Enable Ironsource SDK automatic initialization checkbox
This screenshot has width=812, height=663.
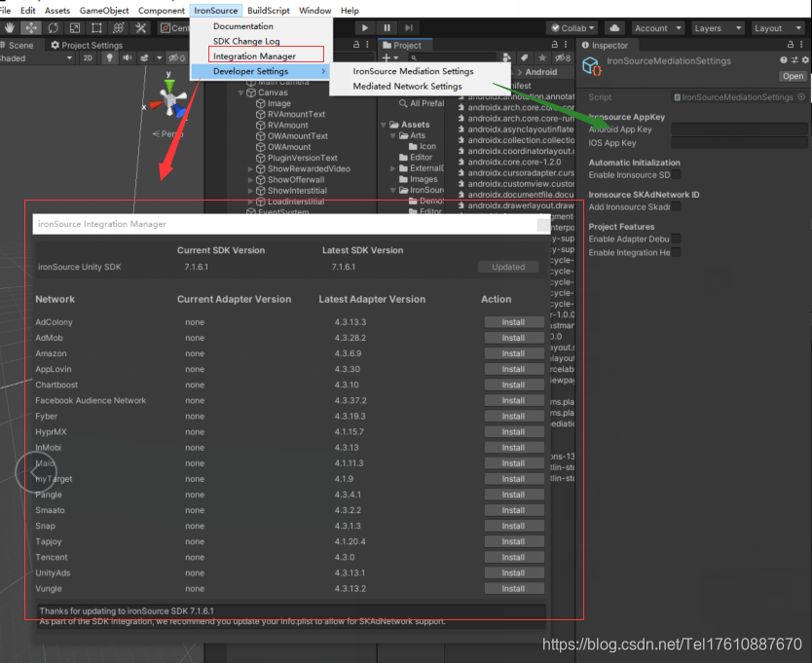676,174
